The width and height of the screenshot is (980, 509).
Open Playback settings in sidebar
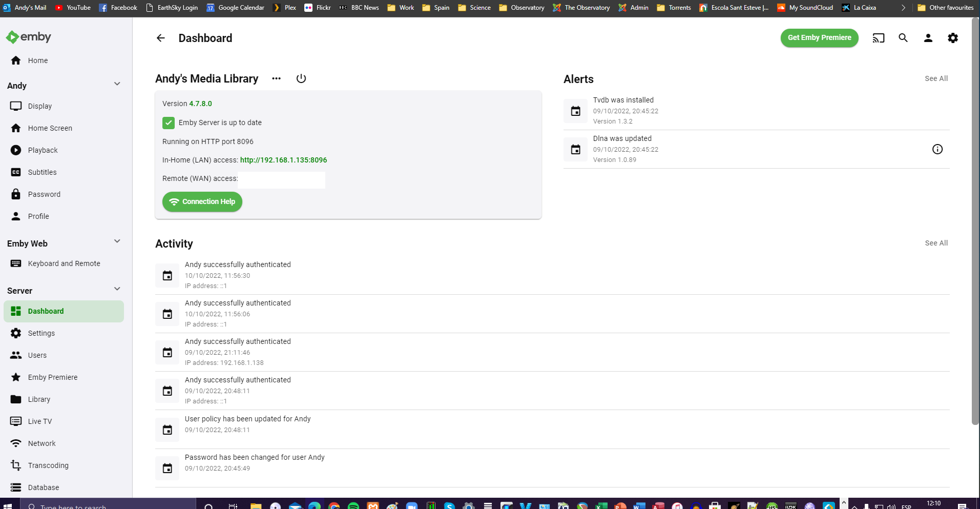pos(64,150)
